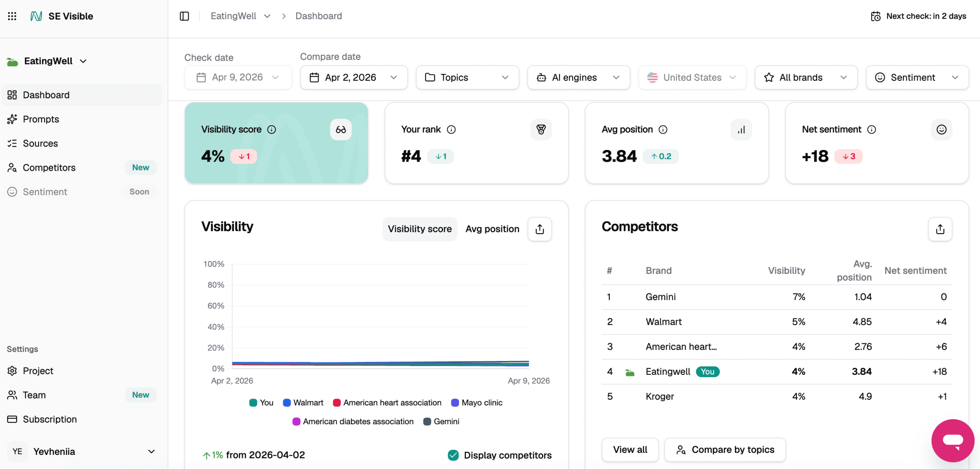The height and width of the screenshot is (469, 980).
Task: Open Competitors sidebar section
Action: point(49,167)
